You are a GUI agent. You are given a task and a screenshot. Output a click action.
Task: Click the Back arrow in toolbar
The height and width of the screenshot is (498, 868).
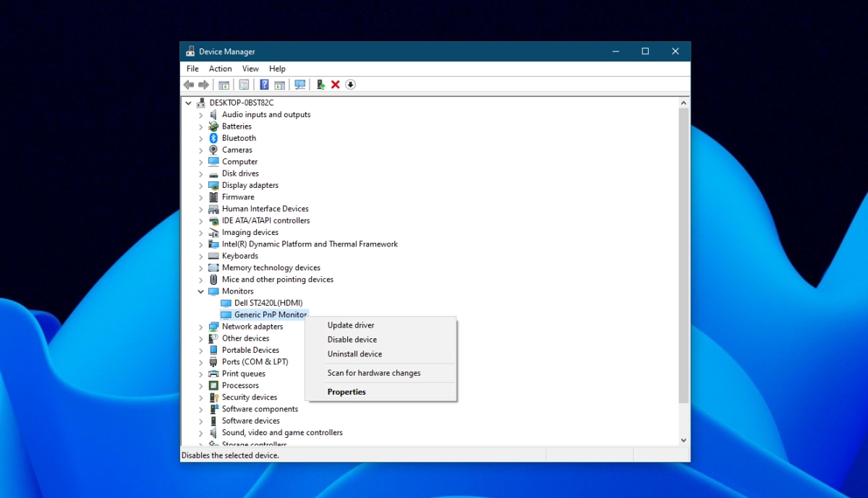click(189, 85)
